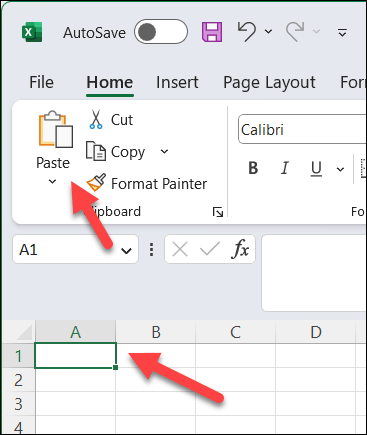Viewport: 367px width, 435px height.
Task: Cancel formula entry with the X icon
Action: 180,249
